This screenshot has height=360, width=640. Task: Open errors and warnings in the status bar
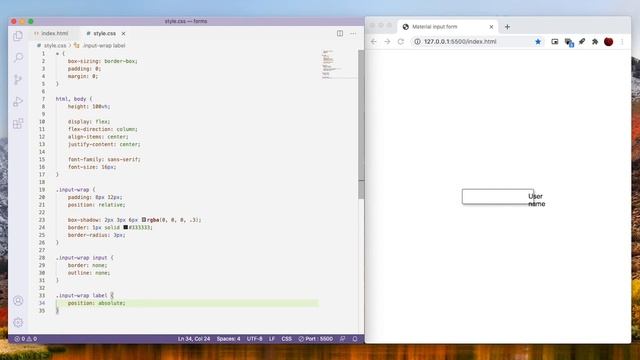[26, 339]
